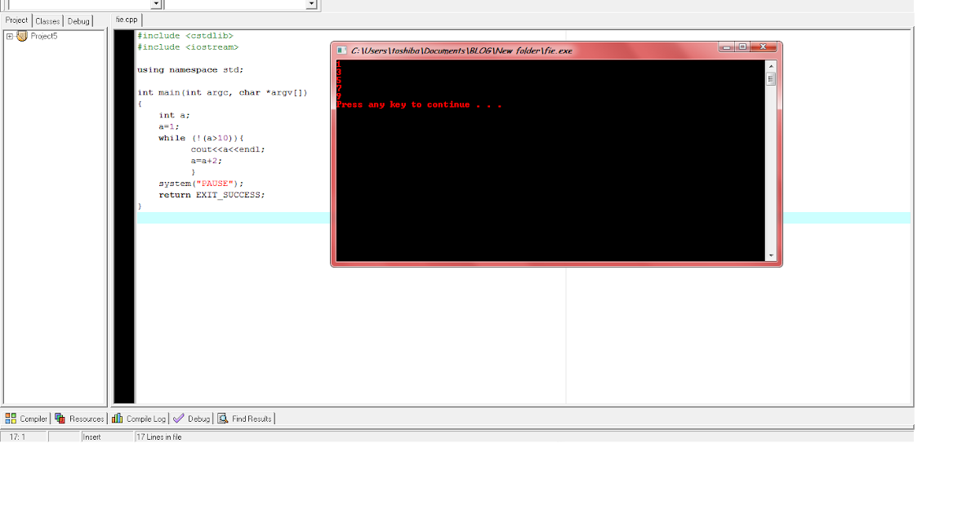Open the Resources bottom tab
Screen dimensions: 980x514
(79, 419)
